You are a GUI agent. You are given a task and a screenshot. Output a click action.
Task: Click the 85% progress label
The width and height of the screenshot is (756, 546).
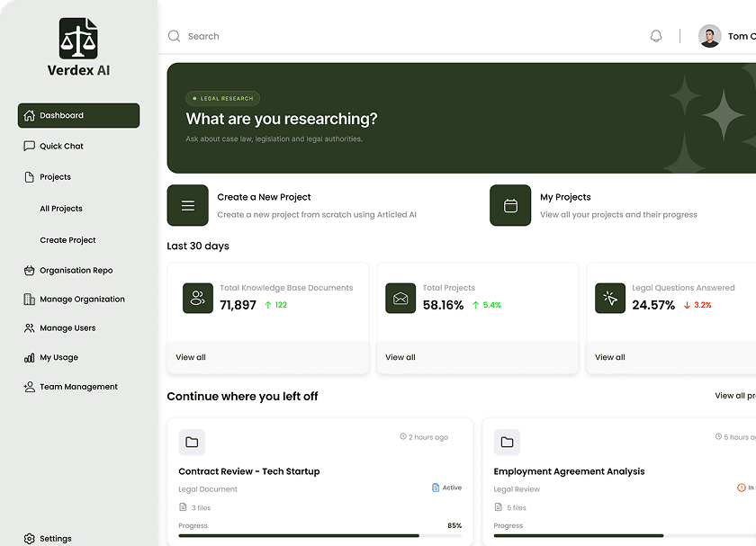454,525
